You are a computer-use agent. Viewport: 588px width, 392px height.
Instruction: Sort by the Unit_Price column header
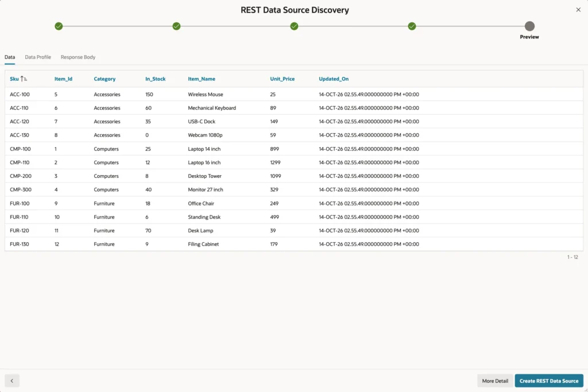pos(283,79)
